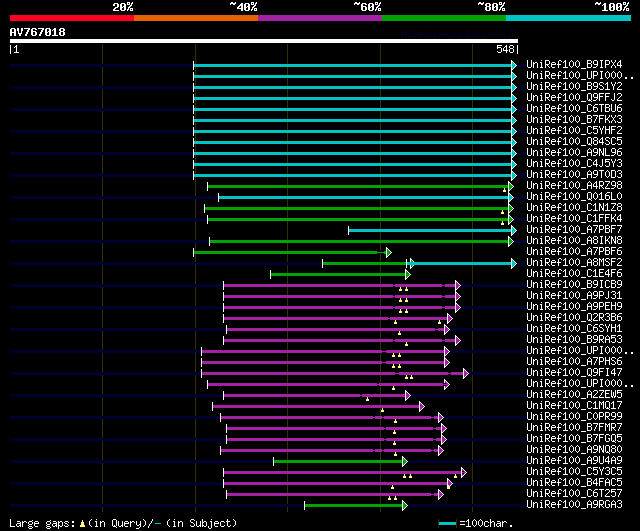Click the yellow query-gap marker in the legend

pyautogui.click(x=82, y=524)
